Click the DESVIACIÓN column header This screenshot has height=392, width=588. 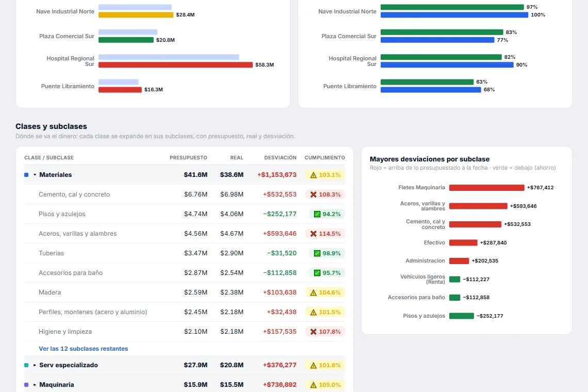(280, 157)
